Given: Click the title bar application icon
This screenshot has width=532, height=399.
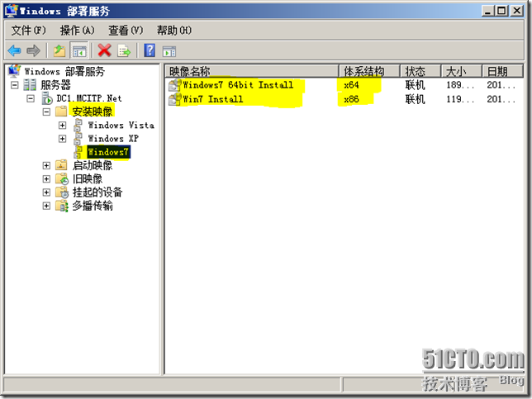Looking at the screenshot, I should point(12,11).
